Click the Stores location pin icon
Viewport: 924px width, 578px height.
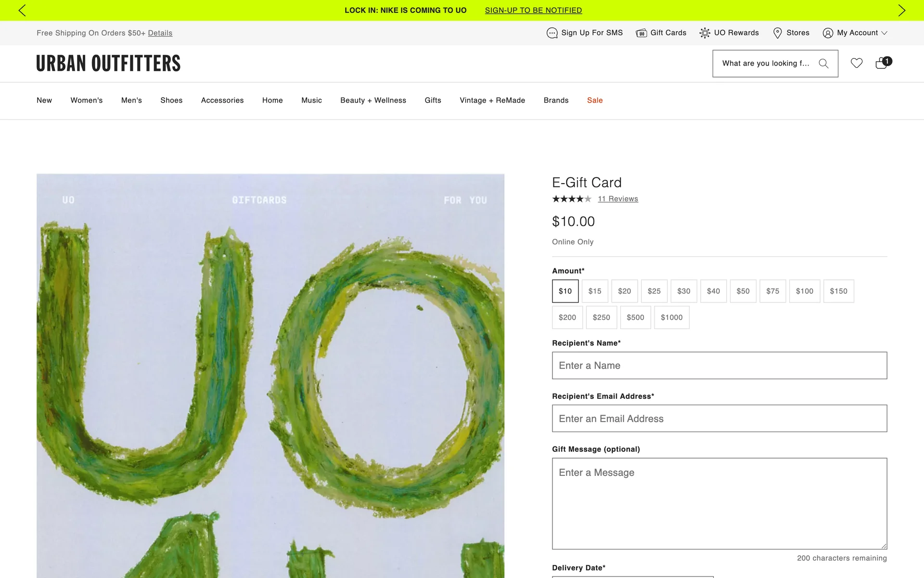777,33
